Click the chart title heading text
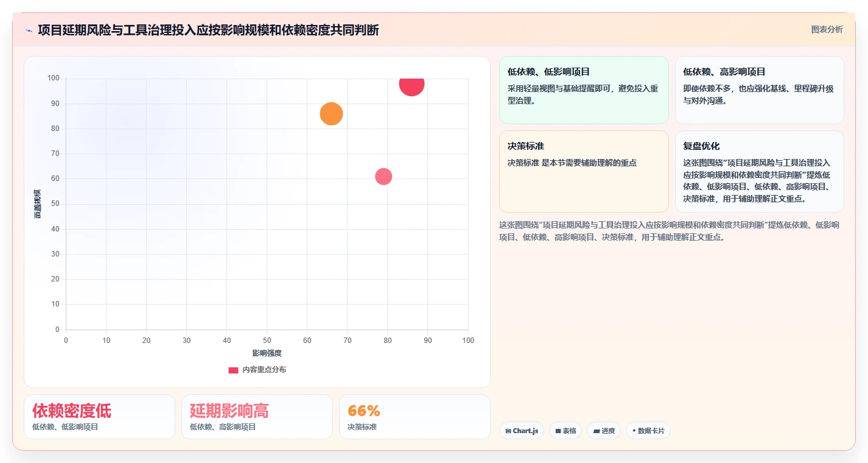 [x=208, y=30]
